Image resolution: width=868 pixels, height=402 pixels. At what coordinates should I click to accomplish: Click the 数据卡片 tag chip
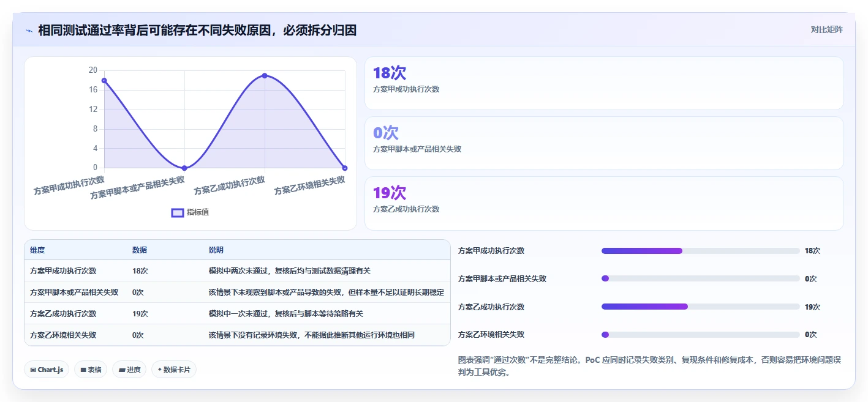[x=174, y=370]
